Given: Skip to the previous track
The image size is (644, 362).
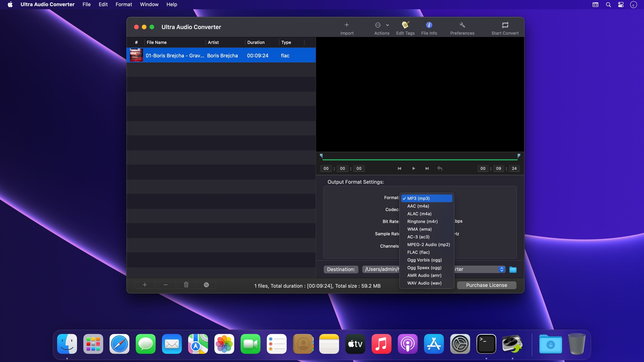Looking at the screenshot, I should [399, 168].
